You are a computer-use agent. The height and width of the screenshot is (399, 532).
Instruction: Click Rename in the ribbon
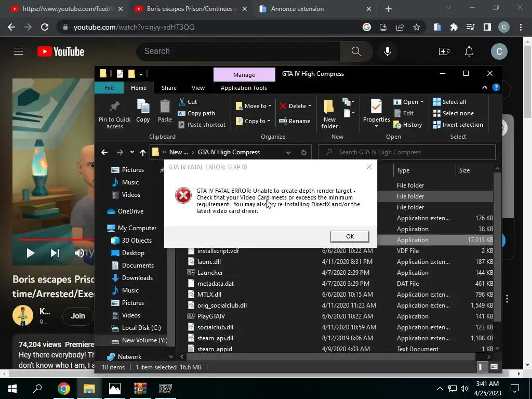[295, 121]
